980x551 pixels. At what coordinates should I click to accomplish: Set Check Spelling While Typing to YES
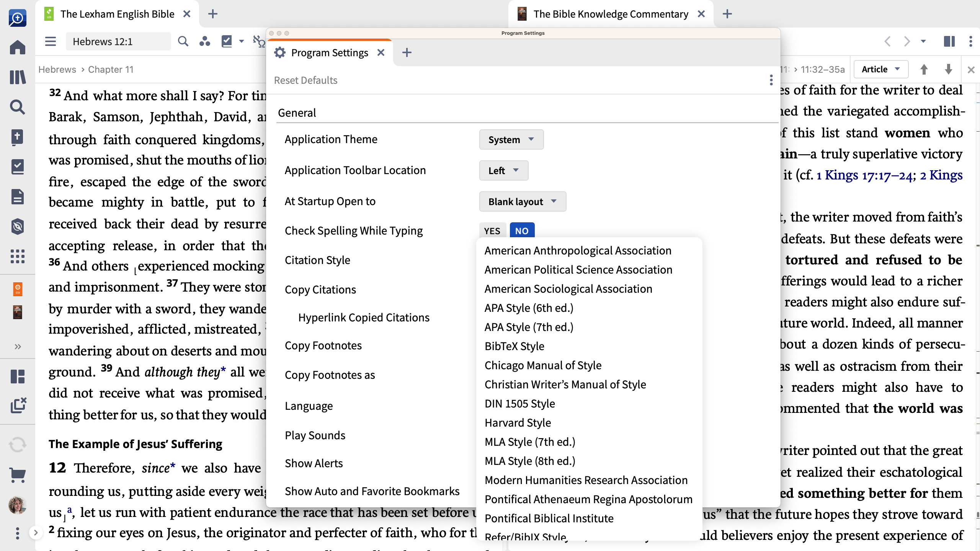[492, 231]
